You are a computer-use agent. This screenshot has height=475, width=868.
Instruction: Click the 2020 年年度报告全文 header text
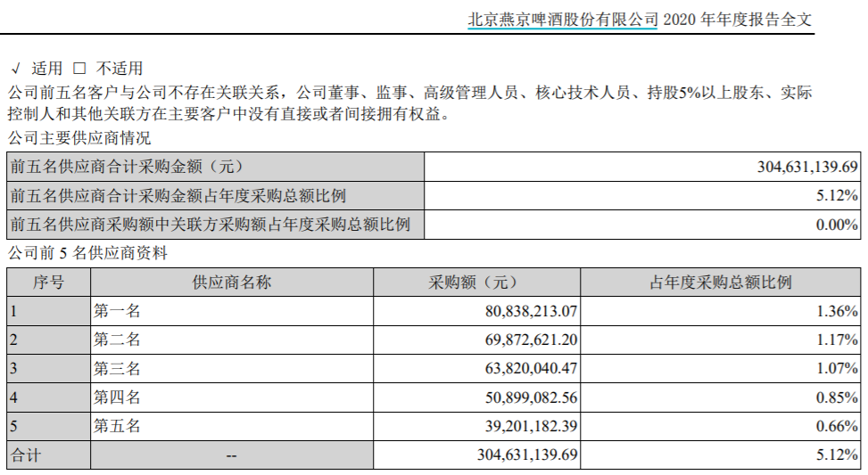tap(738, 20)
